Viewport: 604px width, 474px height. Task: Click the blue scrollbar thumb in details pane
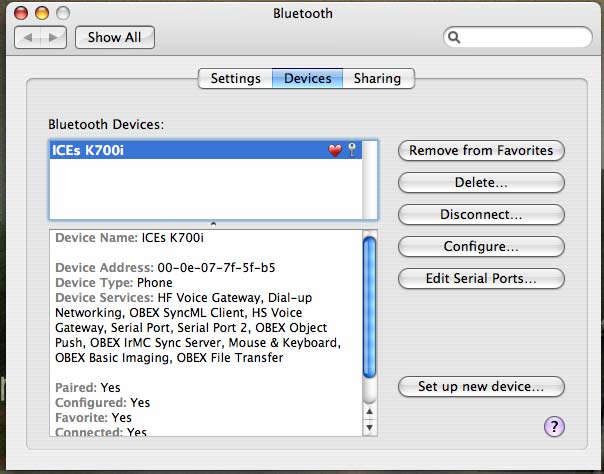pos(369,307)
